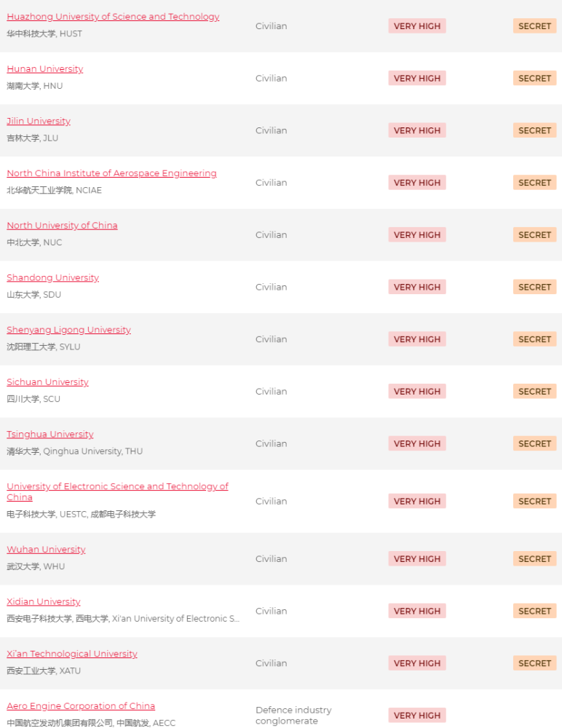Click VERY HIGH badge for Wuhan University
The height and width of the screenshot is (728, 562).
pyautogui.click(x=417, y=558)
